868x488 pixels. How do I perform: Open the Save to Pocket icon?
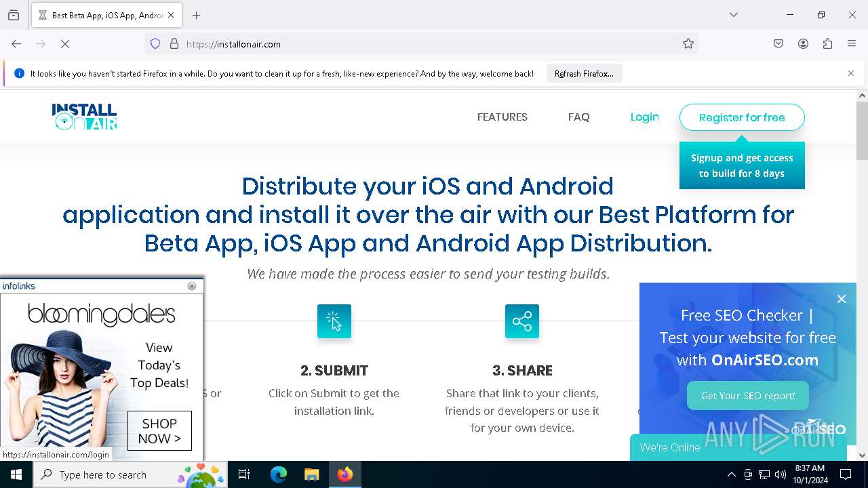click(778, 44)
